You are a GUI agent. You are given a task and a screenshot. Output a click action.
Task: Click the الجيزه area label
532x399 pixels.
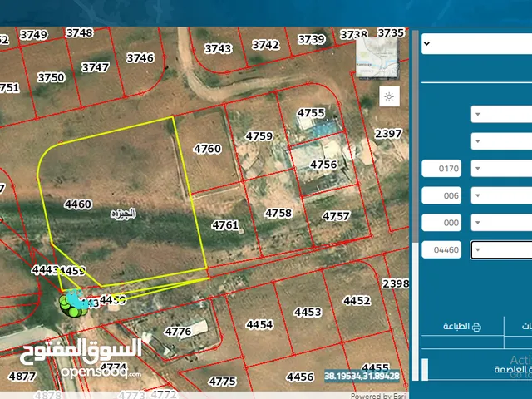[123, 214]
